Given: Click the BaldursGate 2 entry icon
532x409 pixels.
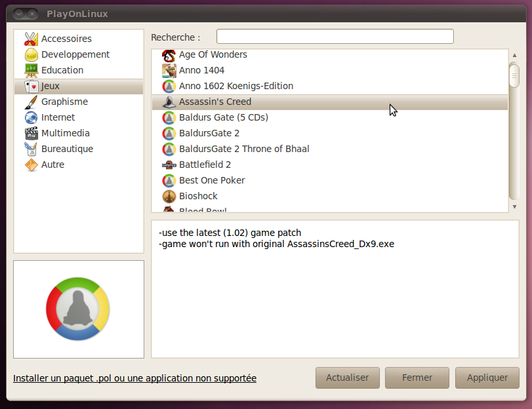Looking at the screenshot, I should [169, 133].
